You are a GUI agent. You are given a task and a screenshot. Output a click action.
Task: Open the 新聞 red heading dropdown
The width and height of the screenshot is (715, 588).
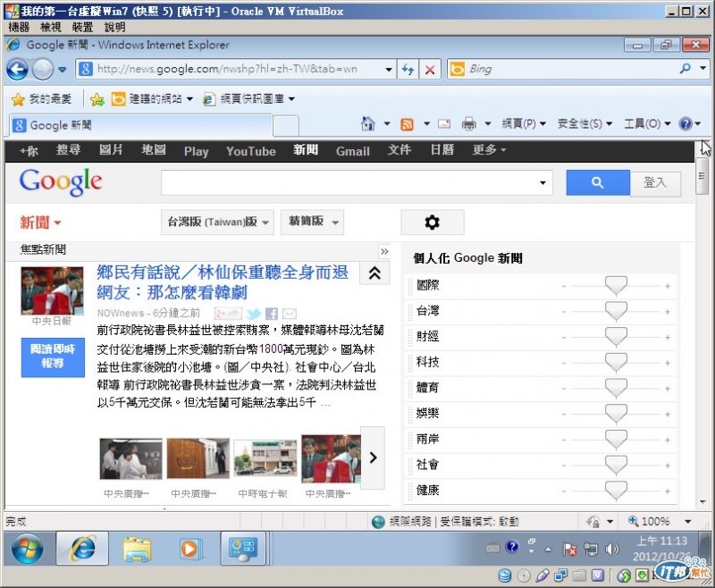tap(40, 223)
